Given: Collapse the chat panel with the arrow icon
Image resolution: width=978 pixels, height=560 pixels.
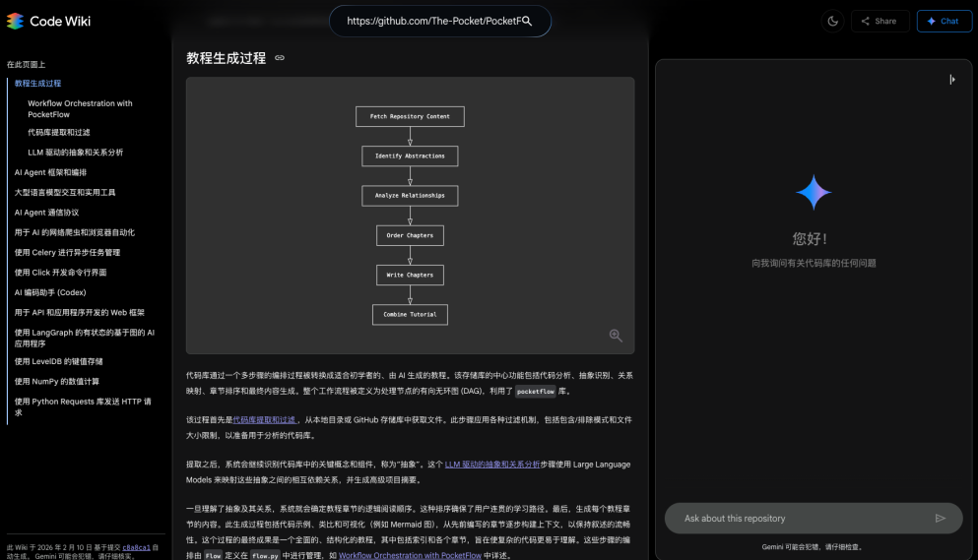Looking at the screenshot, I should [951, 80].
